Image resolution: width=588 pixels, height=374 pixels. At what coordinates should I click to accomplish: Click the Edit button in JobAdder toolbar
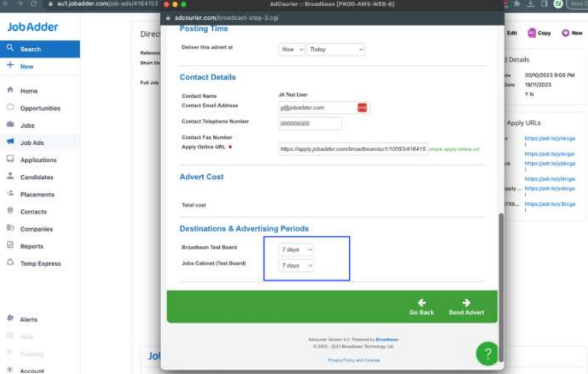[x=512, y=33]
